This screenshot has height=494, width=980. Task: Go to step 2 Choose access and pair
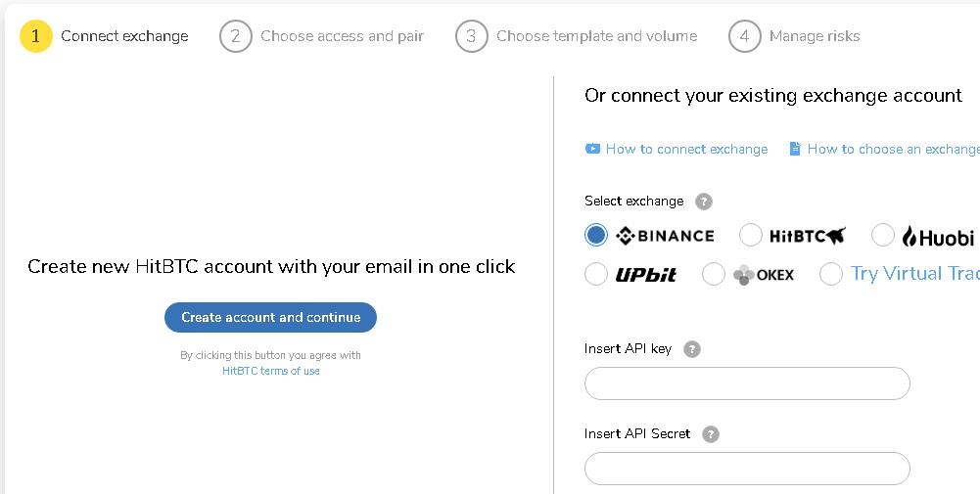(321, 36)
